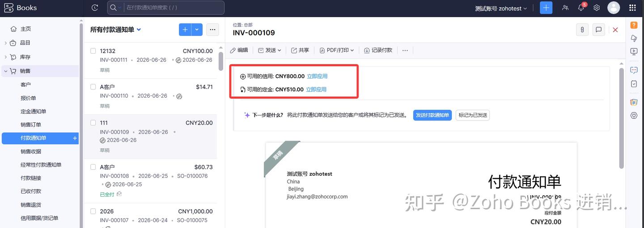Open the user profile avatar
Image resolution: width=644 pixels, height=228 pixels.
click(614, 8)
